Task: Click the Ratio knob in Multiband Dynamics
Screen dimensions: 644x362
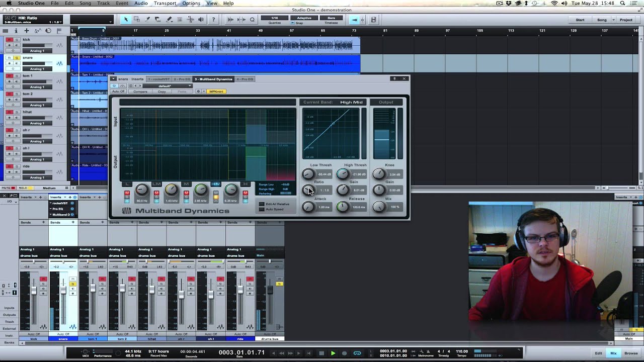Action: (307, 190)
